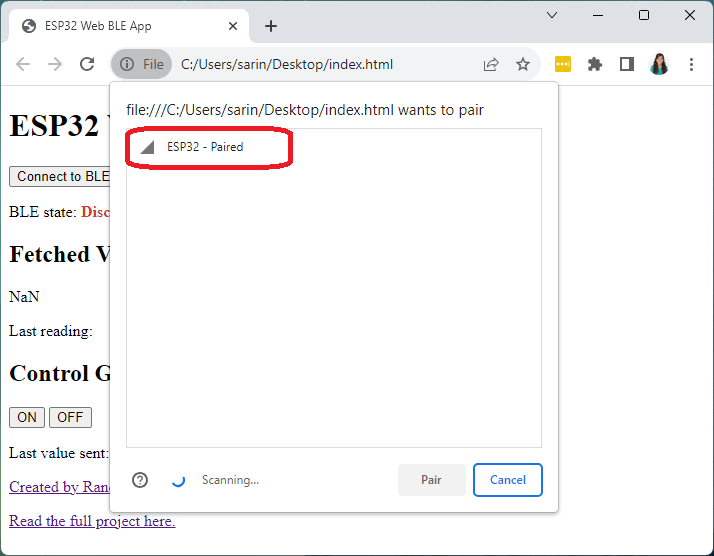
Task: Click the browser forward arrow
Action: coord(55,64)
